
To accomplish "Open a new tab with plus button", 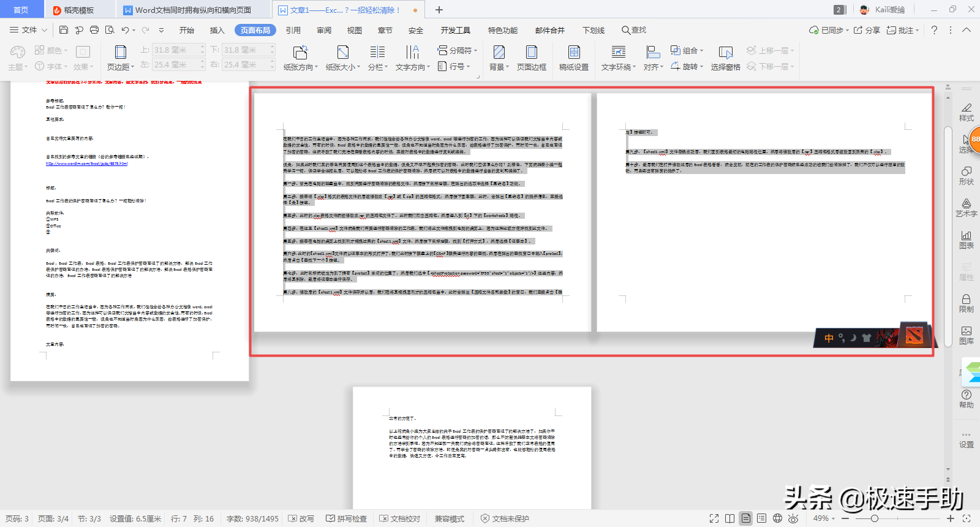I will pos(439,10).
